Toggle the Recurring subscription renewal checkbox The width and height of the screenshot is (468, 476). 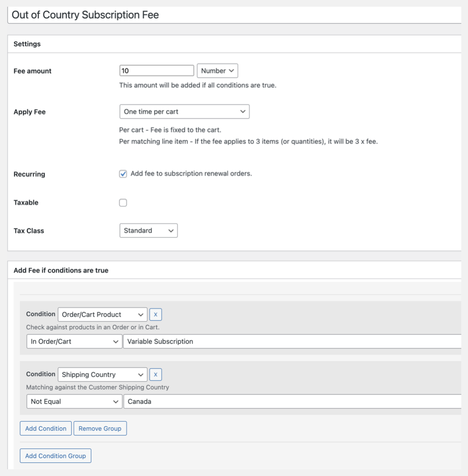123,174
